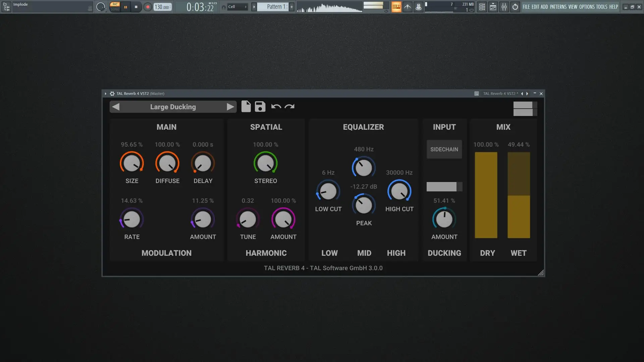Toggle PAT/SONG playback mode
Viewport: 644px width, 362px height.
pos(115,7)
